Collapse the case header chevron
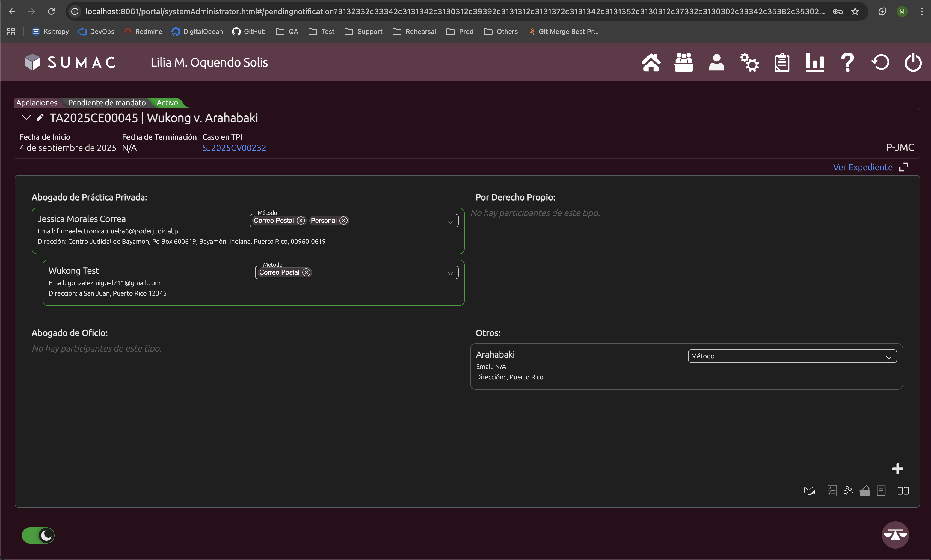 click(26, 118)
